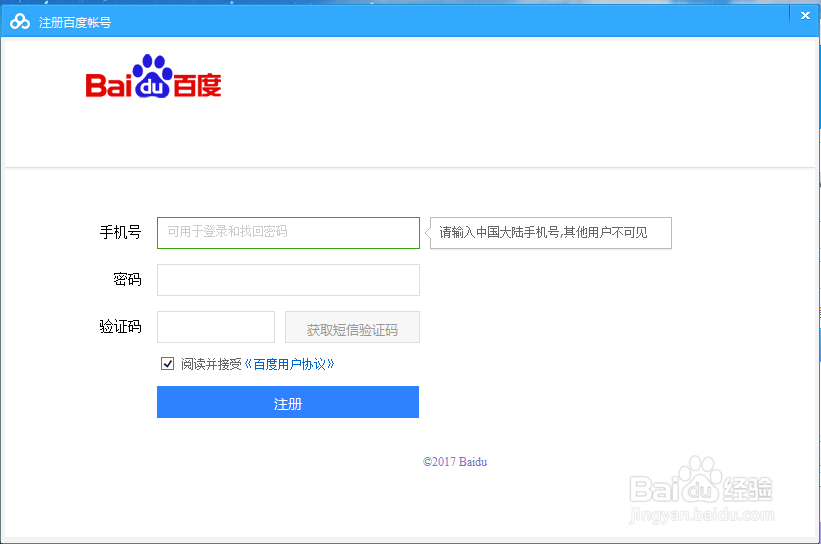The image size is (821, 544).
Task: Click the 请输入中国大陆手机号 tooltip hint
Action: [x=550, y=233]
